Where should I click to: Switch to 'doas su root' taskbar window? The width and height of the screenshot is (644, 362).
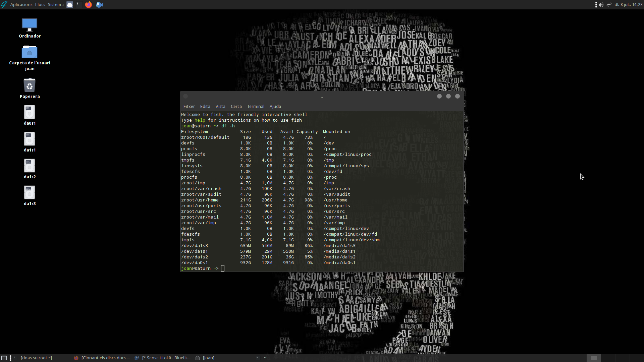click(36, 358)
